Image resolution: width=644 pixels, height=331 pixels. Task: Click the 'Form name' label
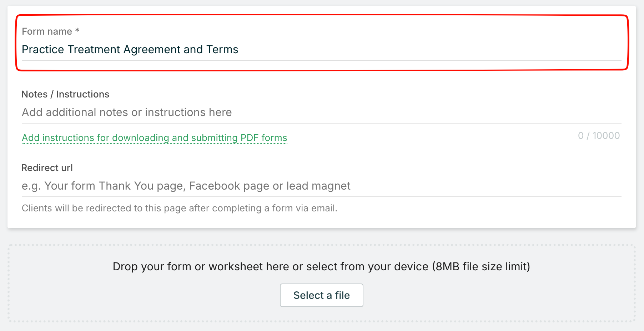click(x=47, y=31)
